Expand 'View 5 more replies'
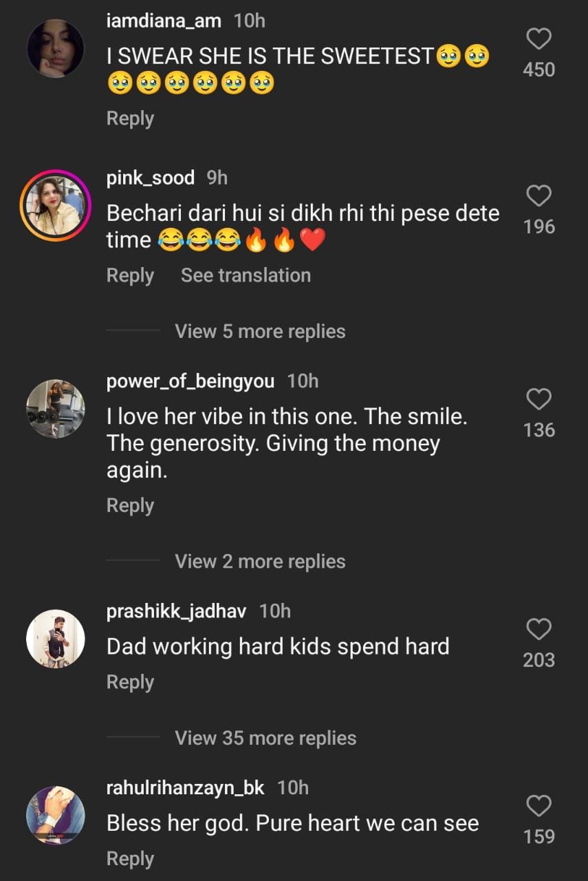588x881 pixels. pos(260,331)
